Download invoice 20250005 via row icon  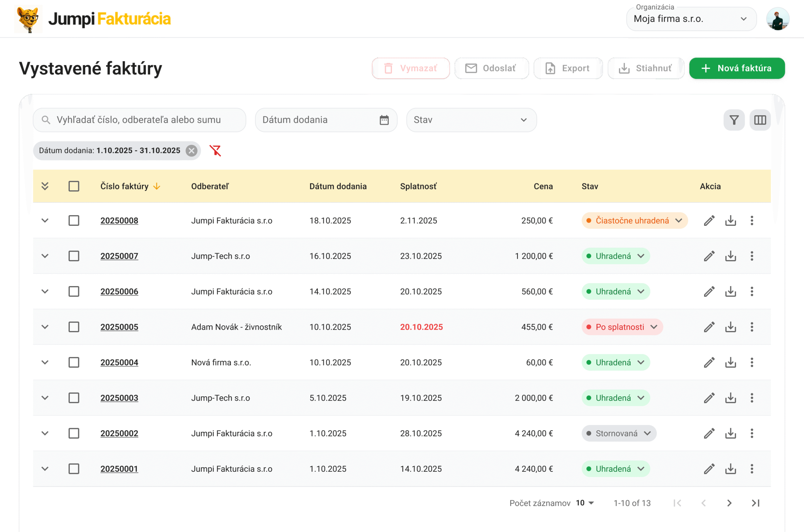coord(731,327)
